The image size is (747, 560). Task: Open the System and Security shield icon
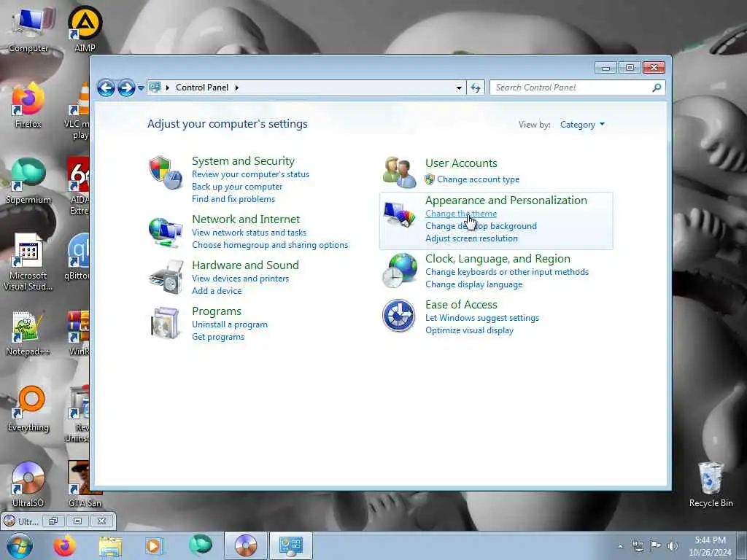[x=165, y=172]
